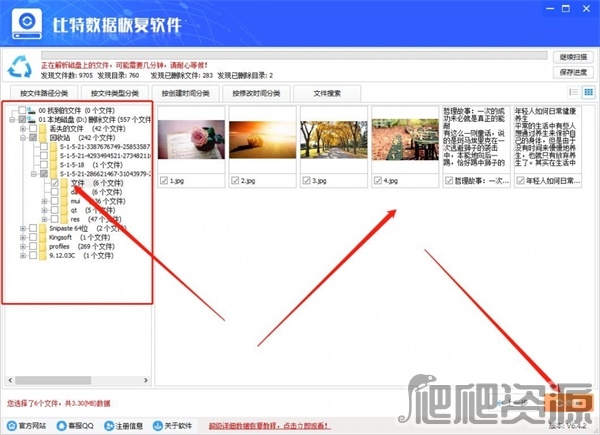Click the 保存进度 button
Screen dimensions: 600x435
(x=573, y=72)
